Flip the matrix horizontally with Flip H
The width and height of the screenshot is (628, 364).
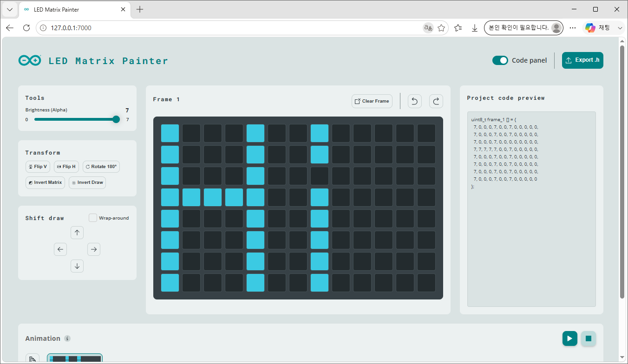[66, 167]
